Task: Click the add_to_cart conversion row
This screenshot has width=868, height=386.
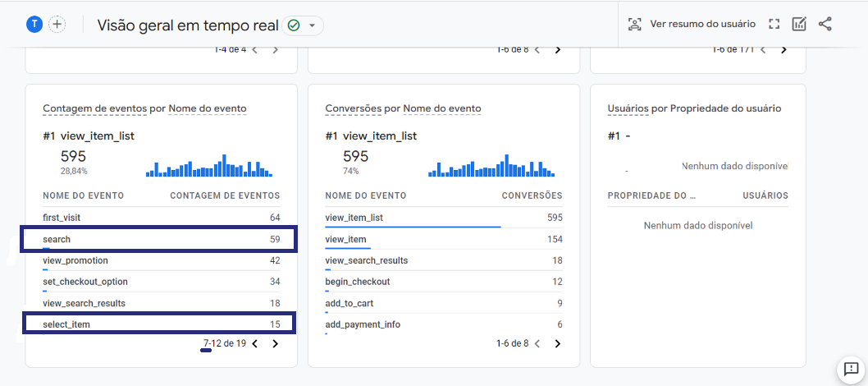Action: tap(443, 304)
